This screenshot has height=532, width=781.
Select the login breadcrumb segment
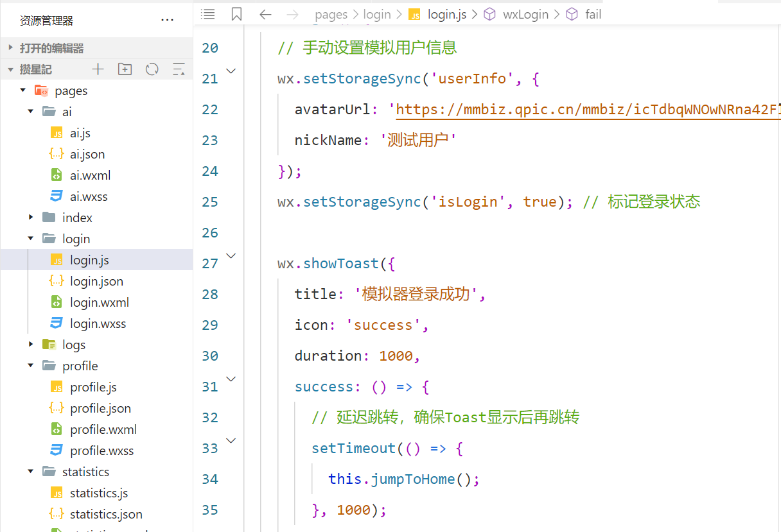tap(377, 14)
